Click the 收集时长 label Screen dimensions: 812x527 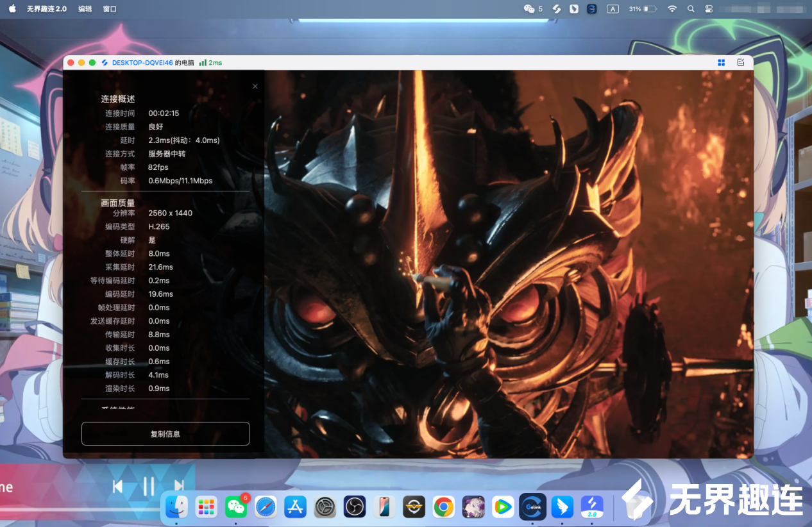tap(121, 348)
